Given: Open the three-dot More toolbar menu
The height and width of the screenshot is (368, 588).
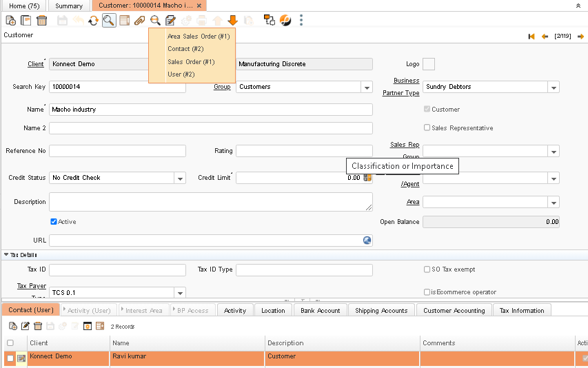Looking at the screenshot, I should (x=301, y=20).
